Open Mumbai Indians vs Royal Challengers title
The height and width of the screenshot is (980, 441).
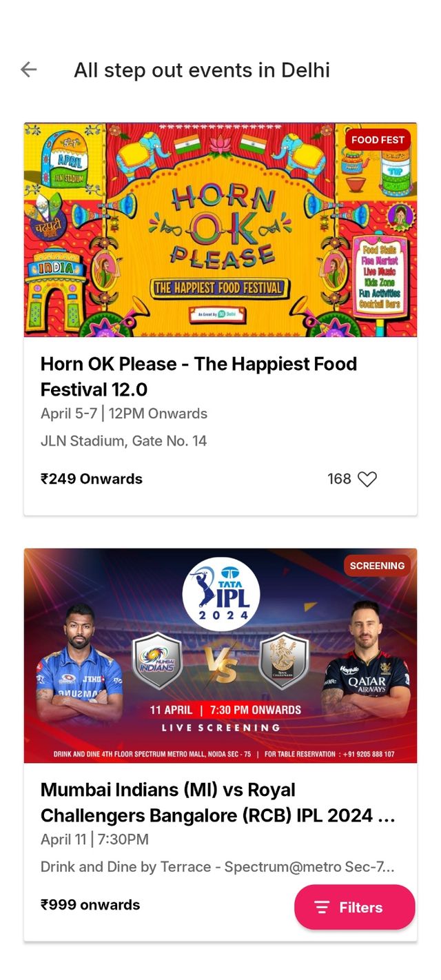point(218,802)
